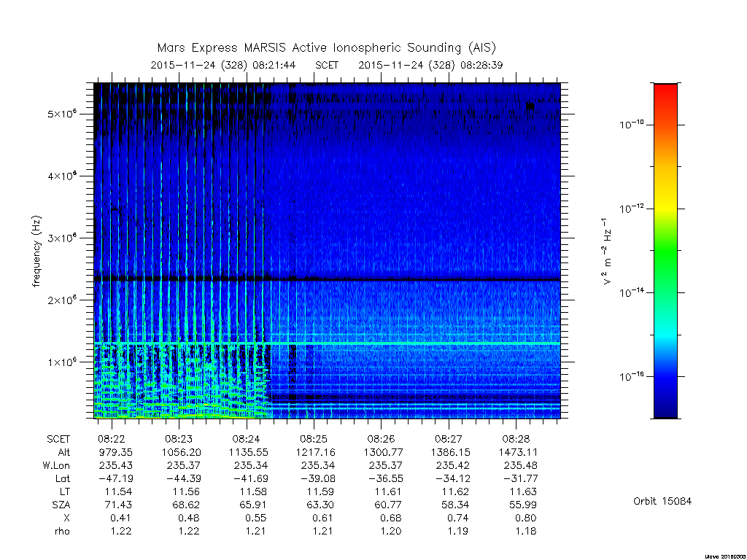The image size is (747, 560).
Task: Click the 08:22 SCET time tick label
Action: point(112,438)
